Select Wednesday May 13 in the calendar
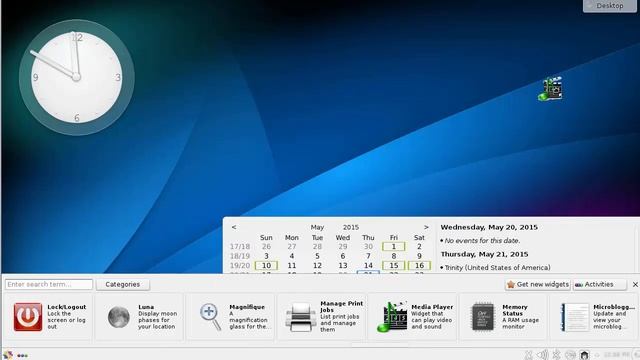640x360 pixels. 342,266
